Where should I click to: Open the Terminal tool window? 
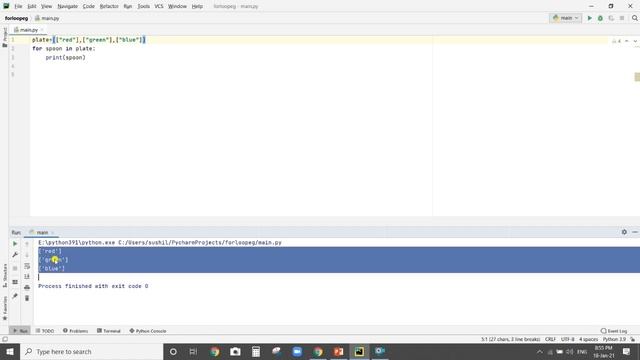click(109, 331)
